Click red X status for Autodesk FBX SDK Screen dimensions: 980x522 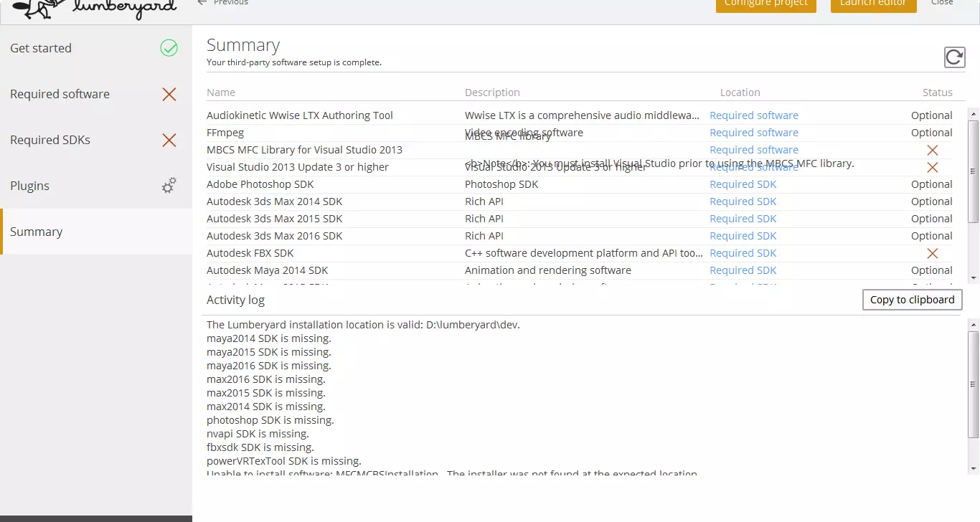(932, 253)
